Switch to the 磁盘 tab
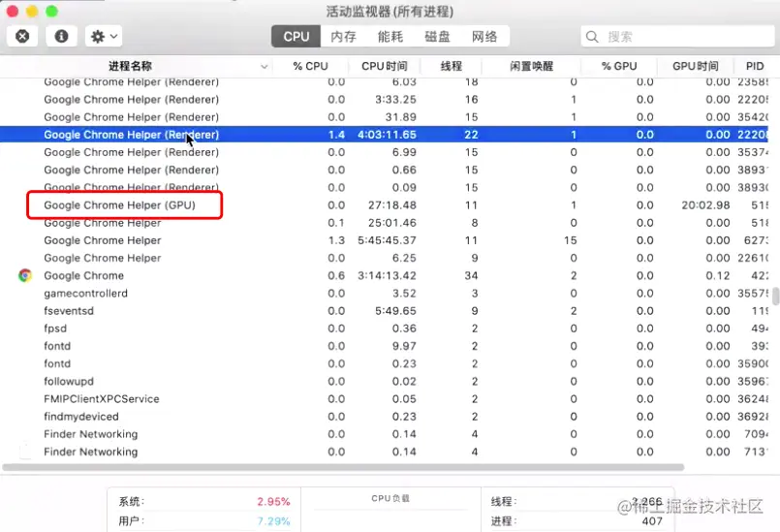Screen dimensions: 780x532 coord(438,36)
